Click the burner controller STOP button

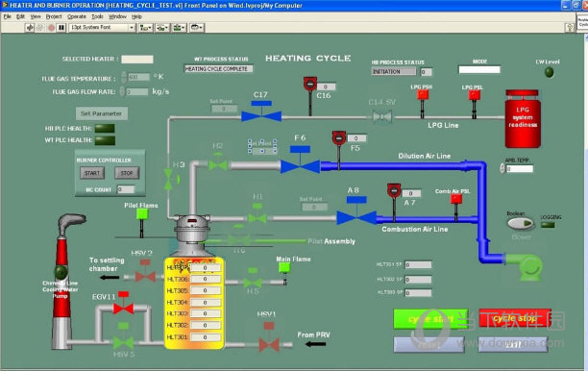pyautogui.click(x=127, y=173)
